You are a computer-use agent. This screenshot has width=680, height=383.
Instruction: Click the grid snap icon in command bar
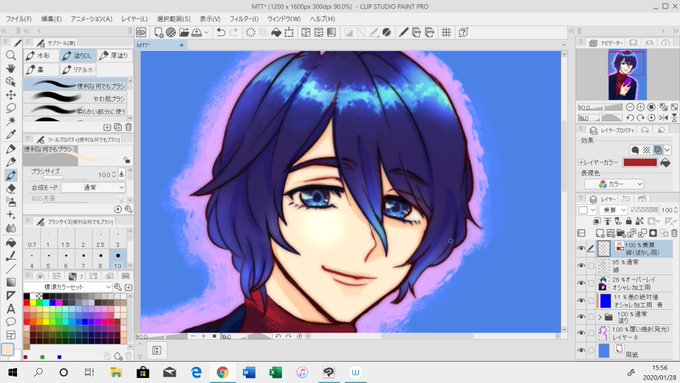[446, 33]
